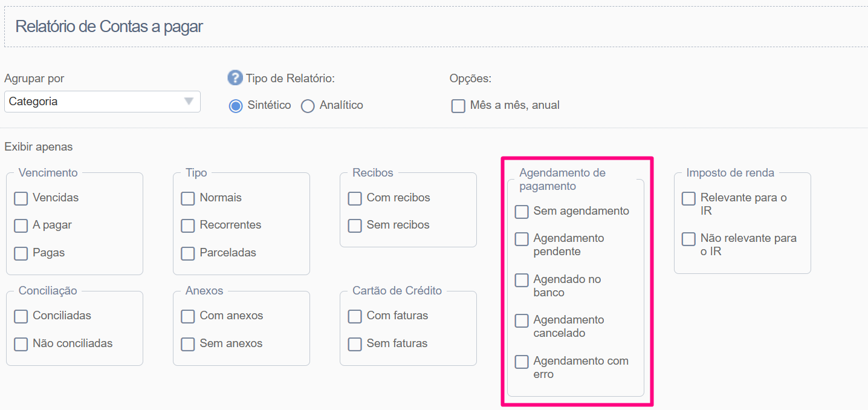Tick the Parceladas checkbox
The height and width of the screenshot is (410, 868).
pyautogui.click(x=188, y=253)
